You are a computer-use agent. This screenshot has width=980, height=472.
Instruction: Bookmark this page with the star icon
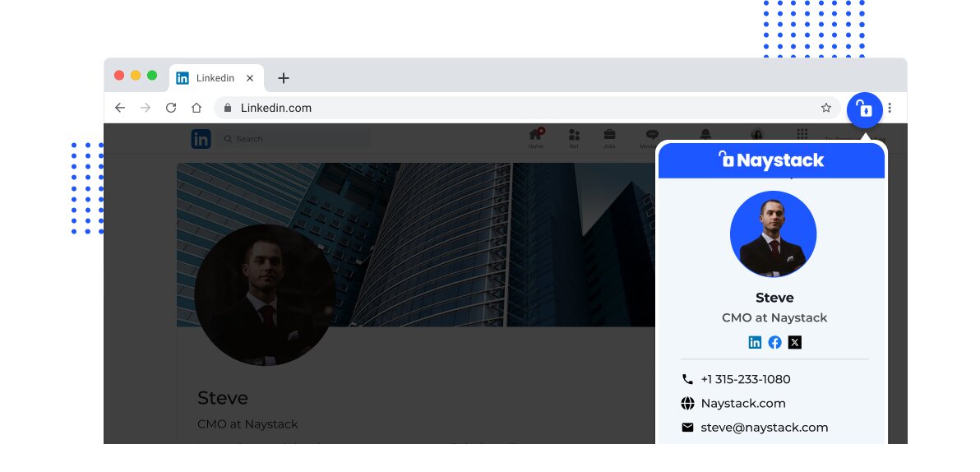coord(825,108)
